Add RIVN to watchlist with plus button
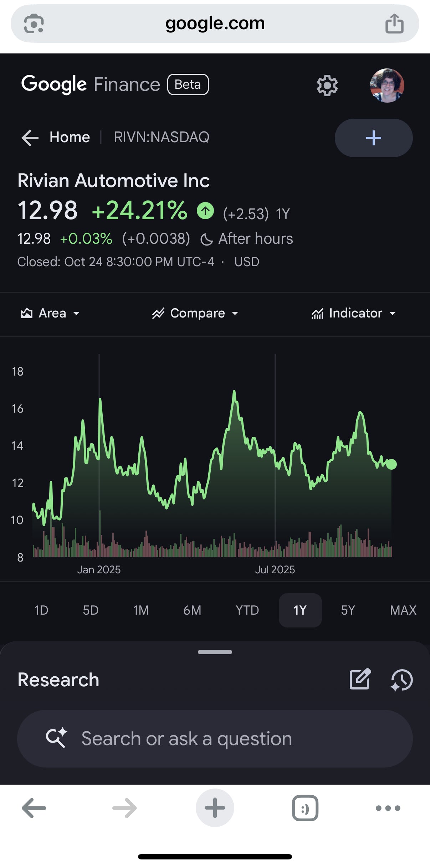The width and height of the screenshot is (430, 868). coord(373,138)
